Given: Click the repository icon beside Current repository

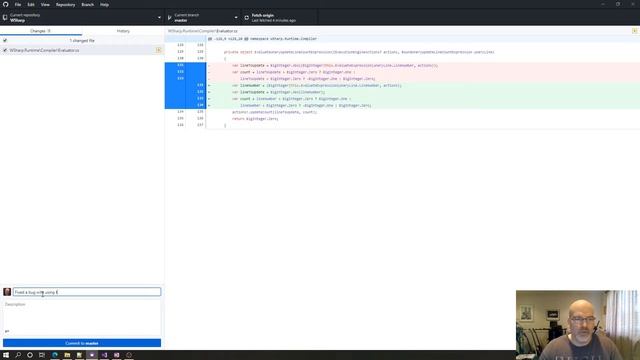Looking at the screenshot, I should pyautogui.click(x=5, y=18).
